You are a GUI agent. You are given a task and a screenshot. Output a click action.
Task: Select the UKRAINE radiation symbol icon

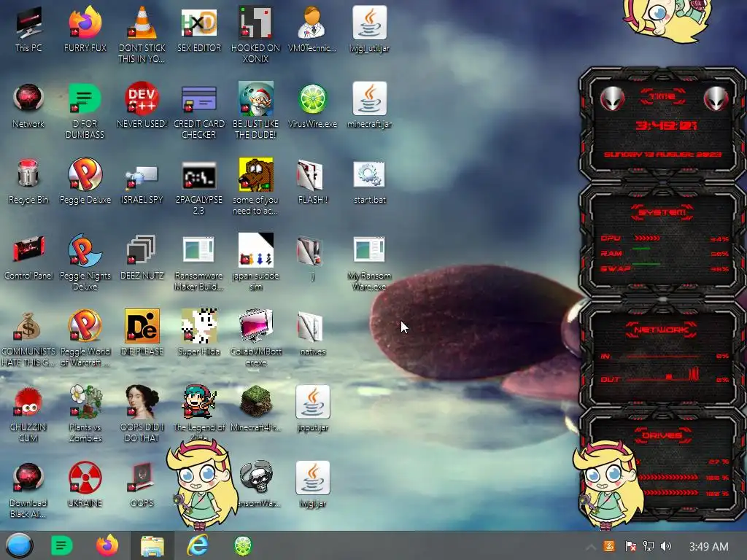(85, 477)
